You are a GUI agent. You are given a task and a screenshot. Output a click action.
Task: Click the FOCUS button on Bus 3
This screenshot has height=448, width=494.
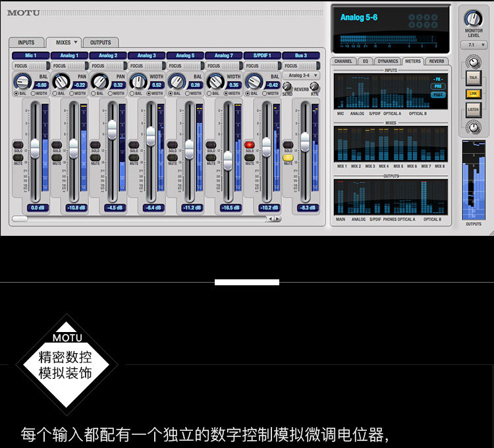point(301,66)
